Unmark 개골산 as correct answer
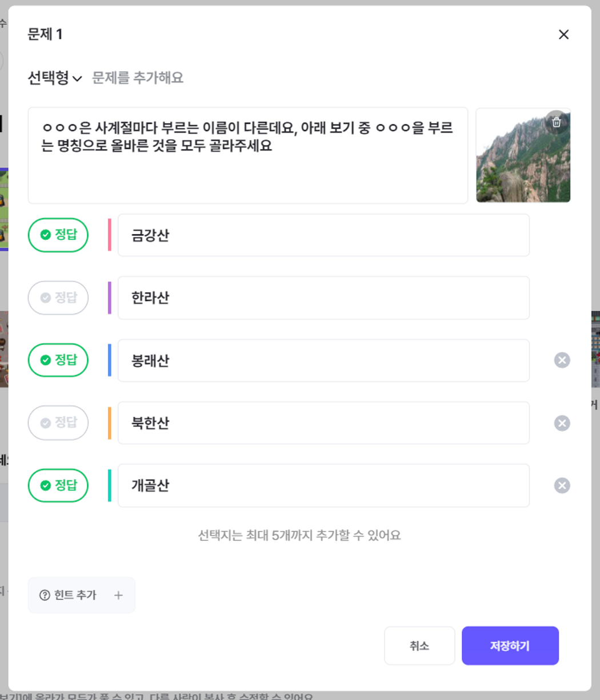 tap(58, 485)
